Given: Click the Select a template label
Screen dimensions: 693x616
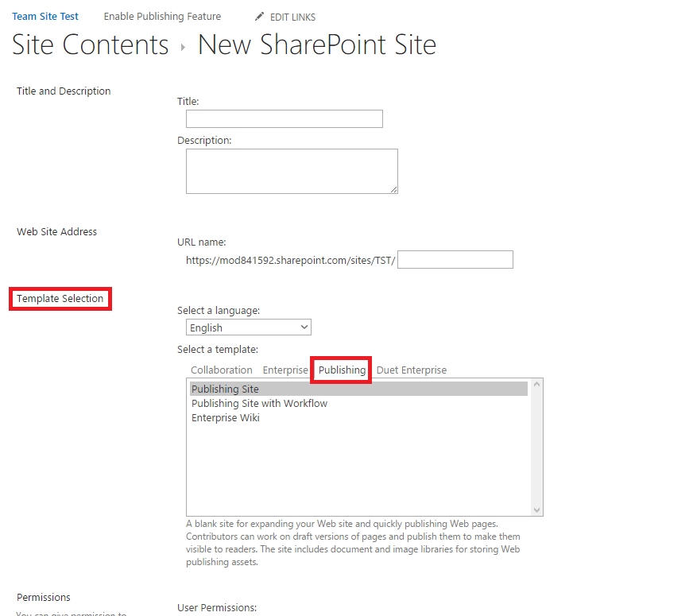Looking at the screenshot, I should [x=218, y=350].
